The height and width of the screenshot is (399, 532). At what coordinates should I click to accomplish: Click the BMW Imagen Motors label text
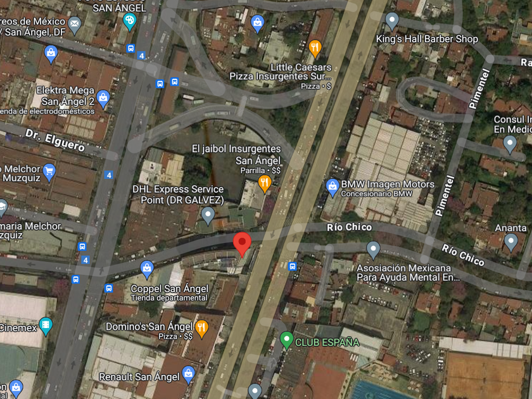click(388, 184)
